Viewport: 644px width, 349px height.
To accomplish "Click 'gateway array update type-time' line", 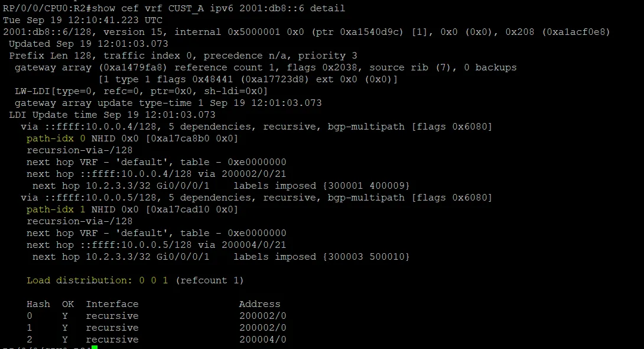I will click(x=168, y=103).
